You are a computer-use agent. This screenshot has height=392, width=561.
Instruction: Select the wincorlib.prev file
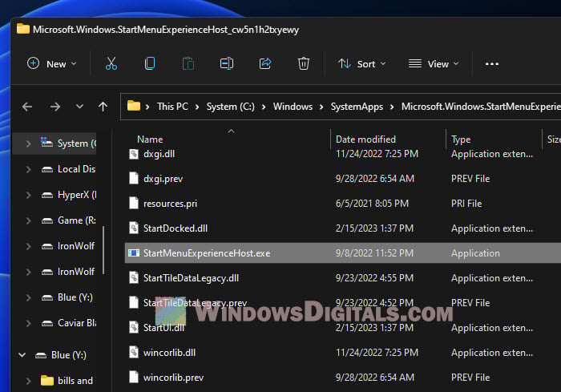(x=174, y=378)
